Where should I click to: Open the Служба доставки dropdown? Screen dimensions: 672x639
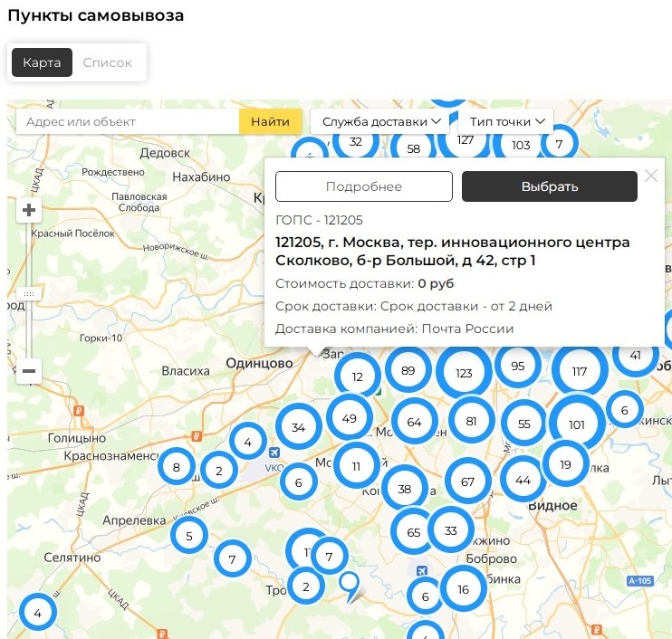point(381,121)
